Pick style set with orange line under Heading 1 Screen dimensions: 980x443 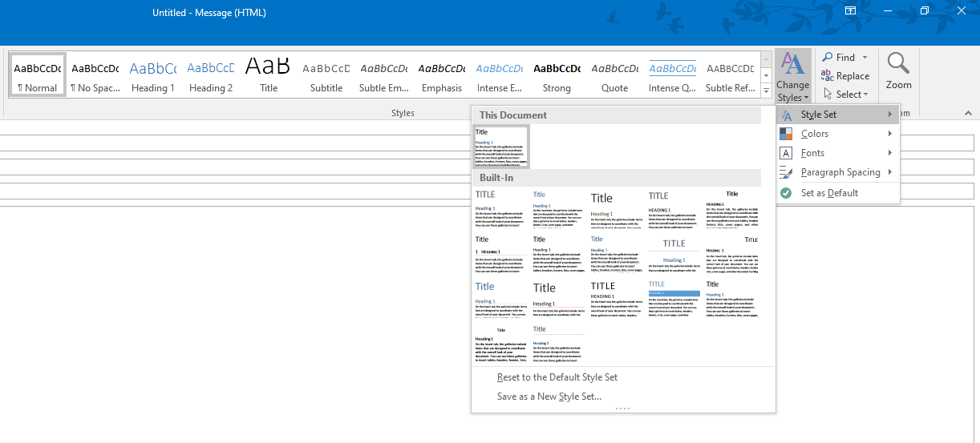(559, 299)
